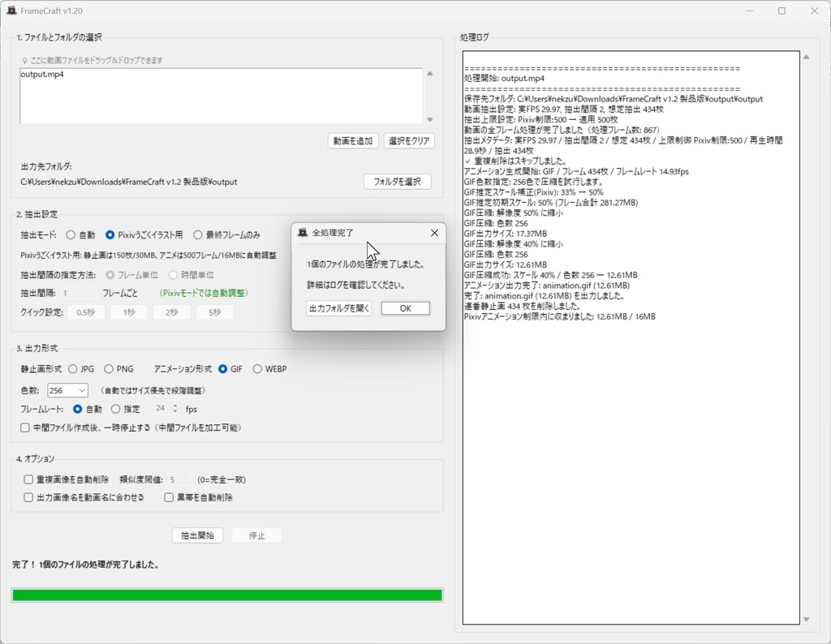
Task: Click the 動画を追加 button
Action: [x=353, y=141]
